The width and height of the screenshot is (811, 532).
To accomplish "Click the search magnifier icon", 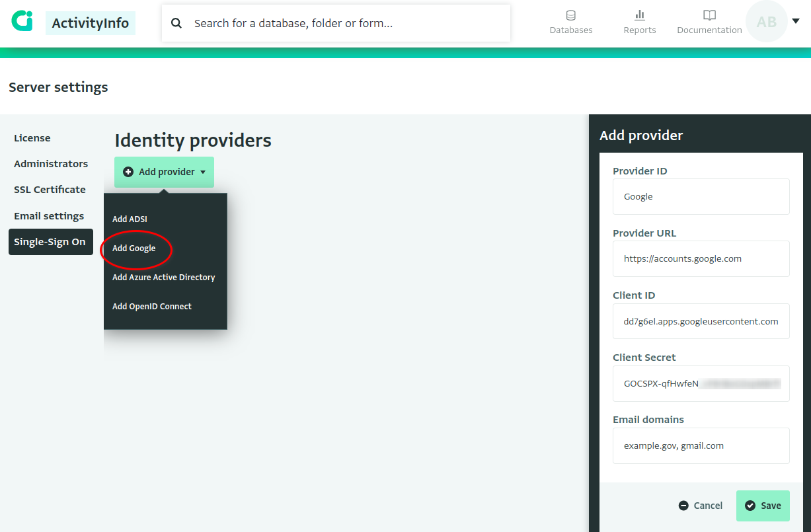I will coord(176,23).
